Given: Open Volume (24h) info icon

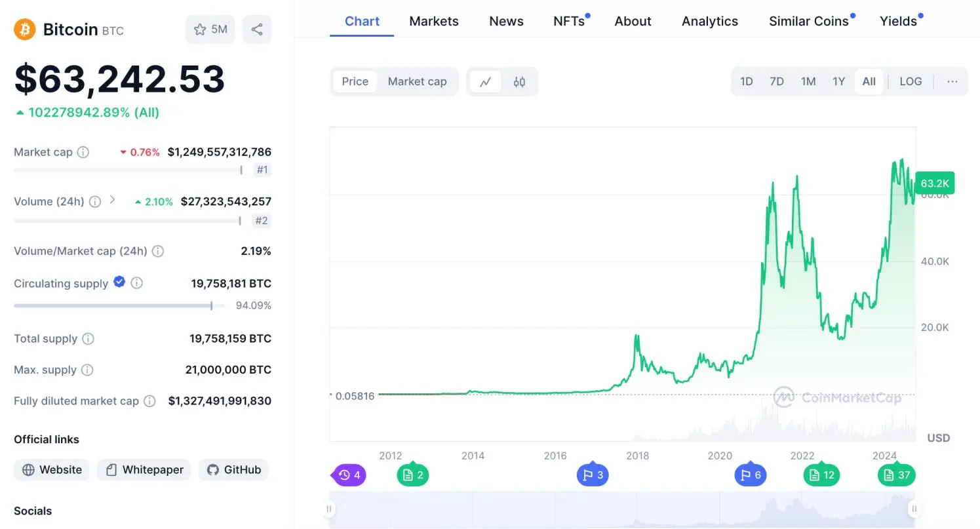Looking at the screenshot, I should 95,202.
